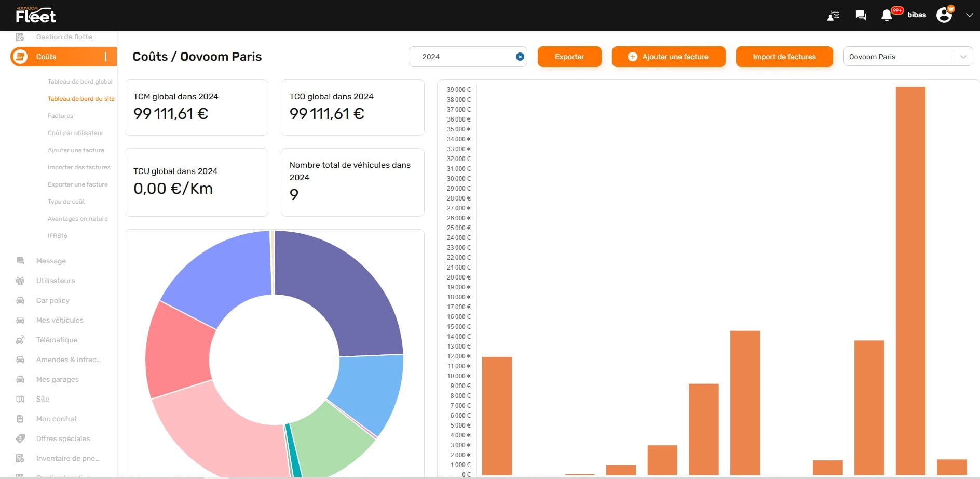Select Tableau de bord global submenu item
980x479 pixels.
click(x=80, y=82)
